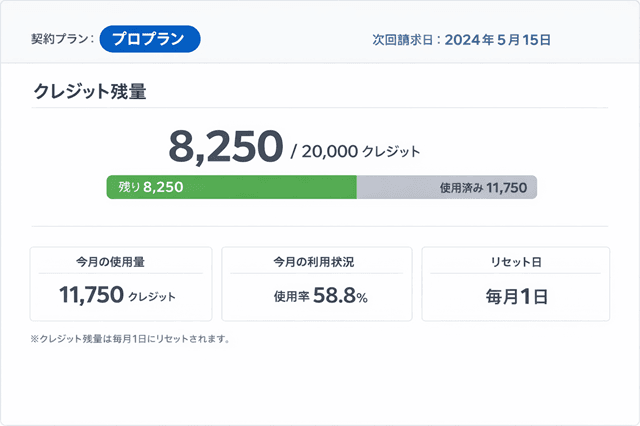This screenshot has width=640, height=426.
Task: Click the 11,750 クレジット usage value
Action: click(x=118, y=295)
